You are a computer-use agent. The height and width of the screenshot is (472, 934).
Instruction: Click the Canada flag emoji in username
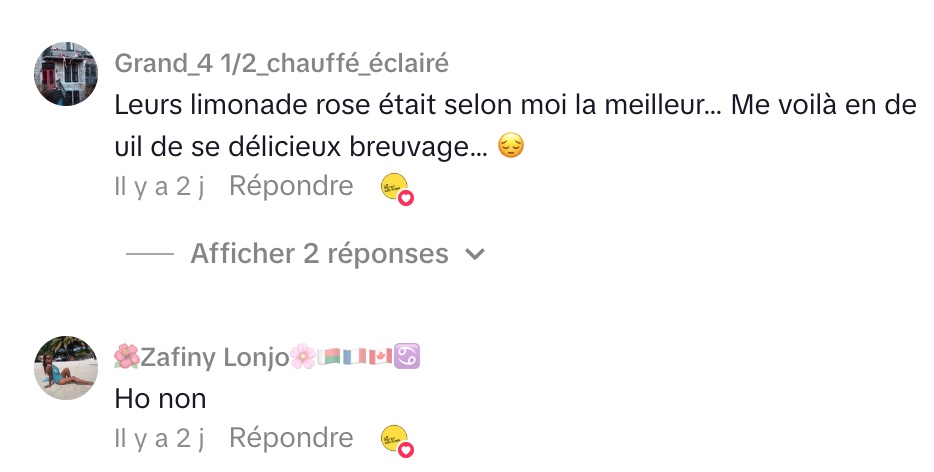click(x=378, y=356)
